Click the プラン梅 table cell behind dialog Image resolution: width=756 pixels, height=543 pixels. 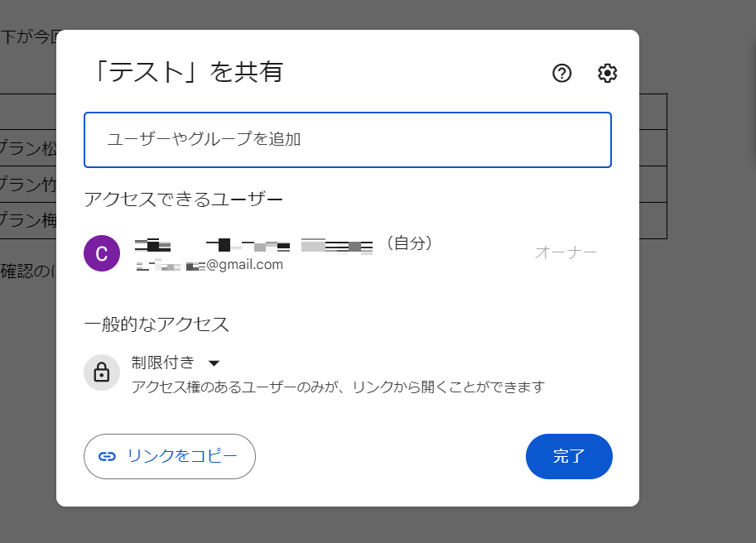pos(28,220)
